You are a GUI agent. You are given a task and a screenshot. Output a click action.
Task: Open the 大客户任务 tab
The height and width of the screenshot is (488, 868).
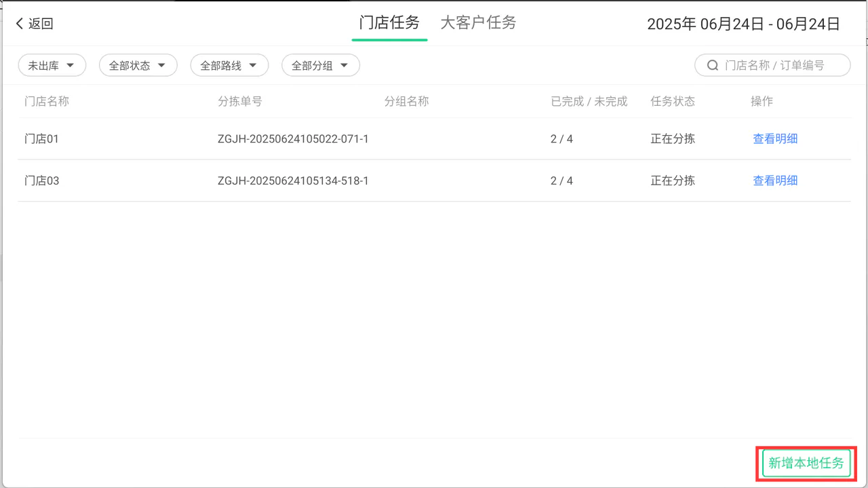point(479,23)
